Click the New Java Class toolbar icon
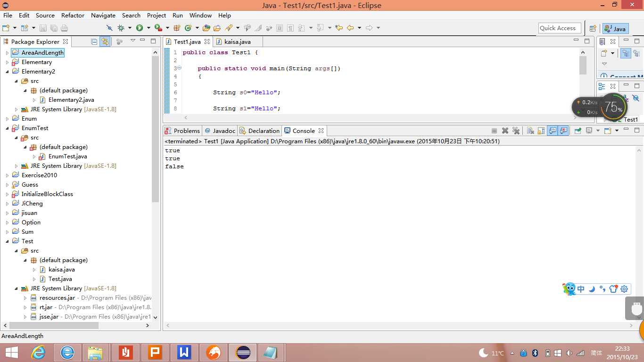644x362 pixels. [188, 28]
